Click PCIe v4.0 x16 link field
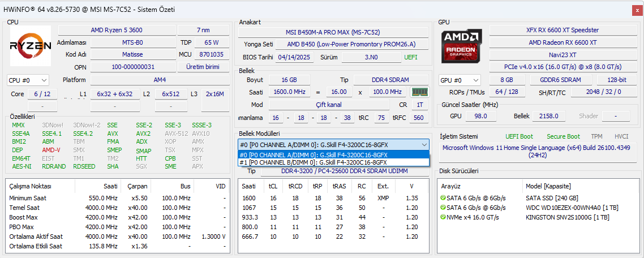The width and height of the screenshot is (644, 258). 563,67
